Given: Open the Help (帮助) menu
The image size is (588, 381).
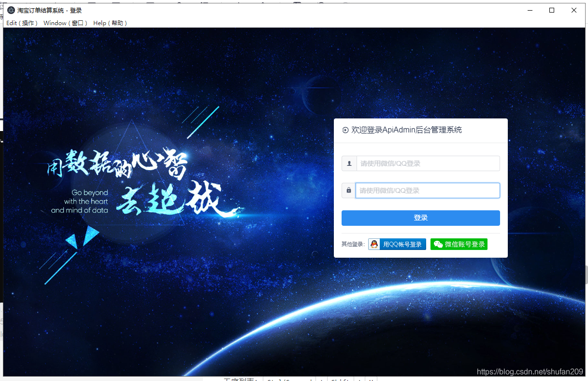Looking at the screenshot, I should tap(110, 23).
